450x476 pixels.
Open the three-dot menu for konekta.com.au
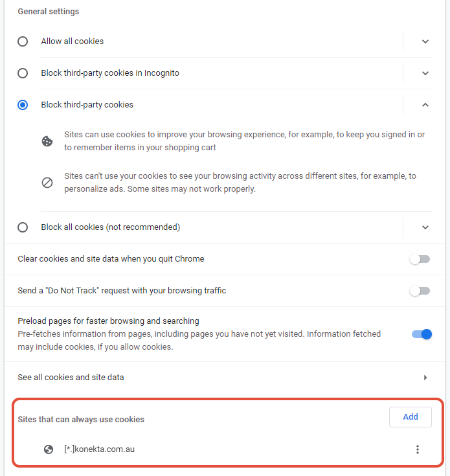click(418, 449)
